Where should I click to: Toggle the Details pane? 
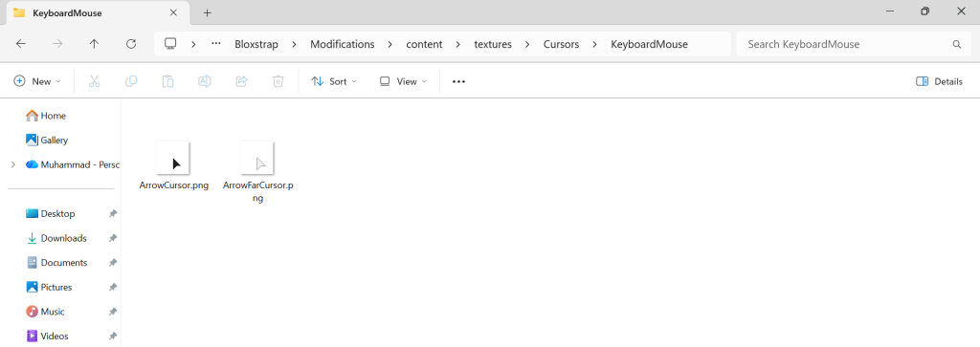point(939,81)
